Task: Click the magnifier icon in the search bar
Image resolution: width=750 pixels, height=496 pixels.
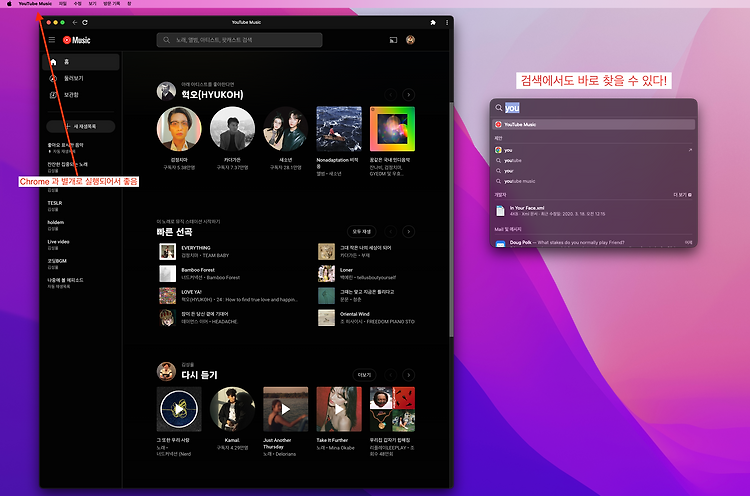Action: (x=166, y=40)
